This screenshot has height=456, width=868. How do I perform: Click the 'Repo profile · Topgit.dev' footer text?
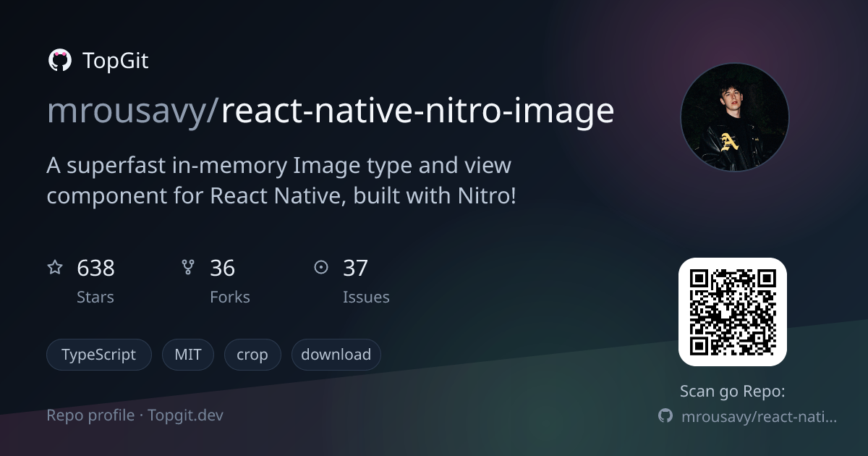coord(135,415)
